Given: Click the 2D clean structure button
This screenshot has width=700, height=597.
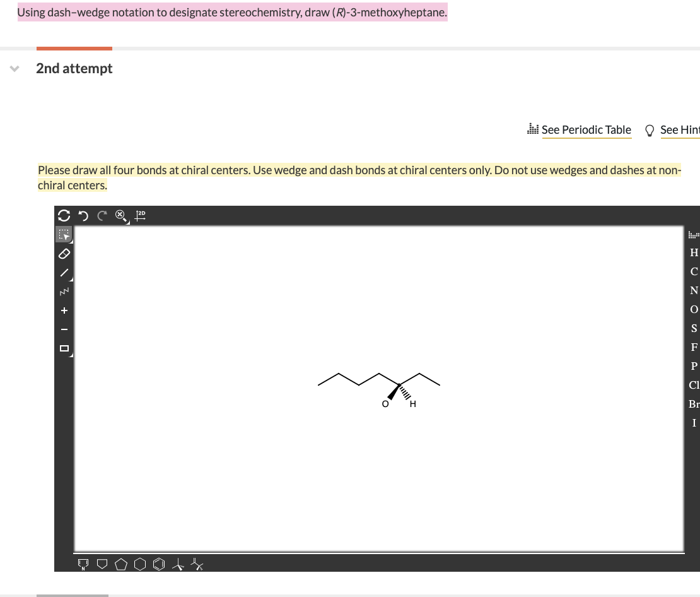Looking at the screenshot, I should [x=139, y=216].
